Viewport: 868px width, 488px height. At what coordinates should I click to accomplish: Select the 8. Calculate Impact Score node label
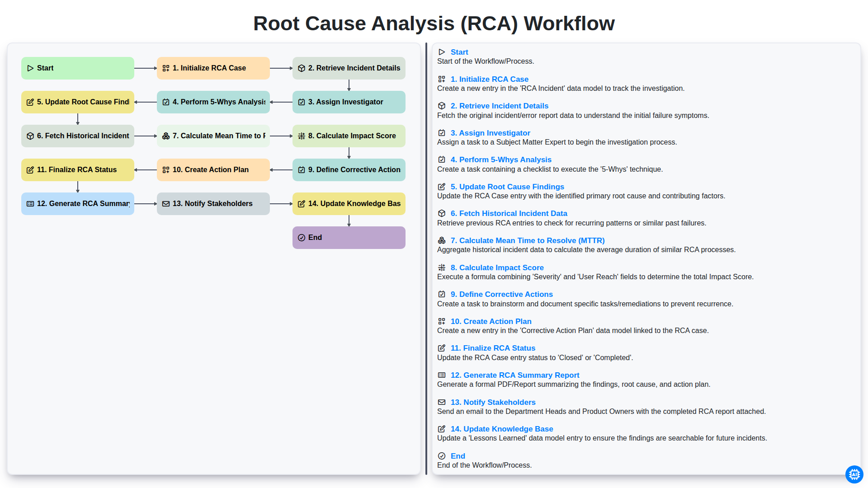[x=352, y=136]
